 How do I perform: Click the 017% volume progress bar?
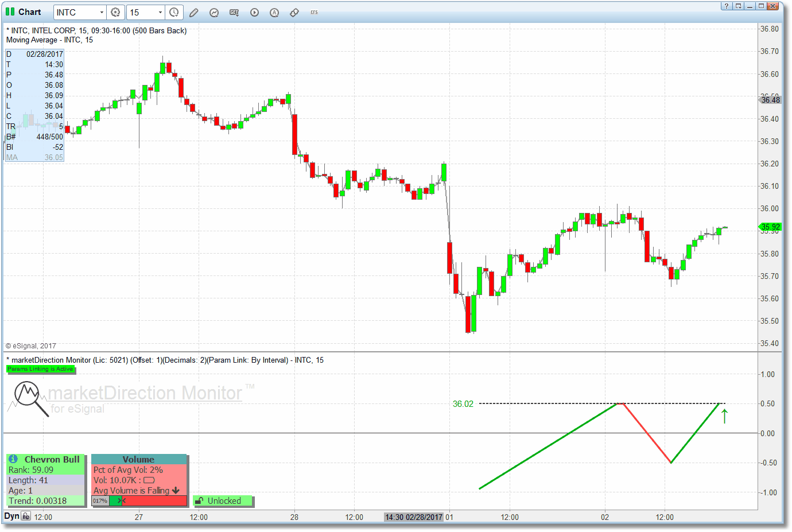(139, 501)
